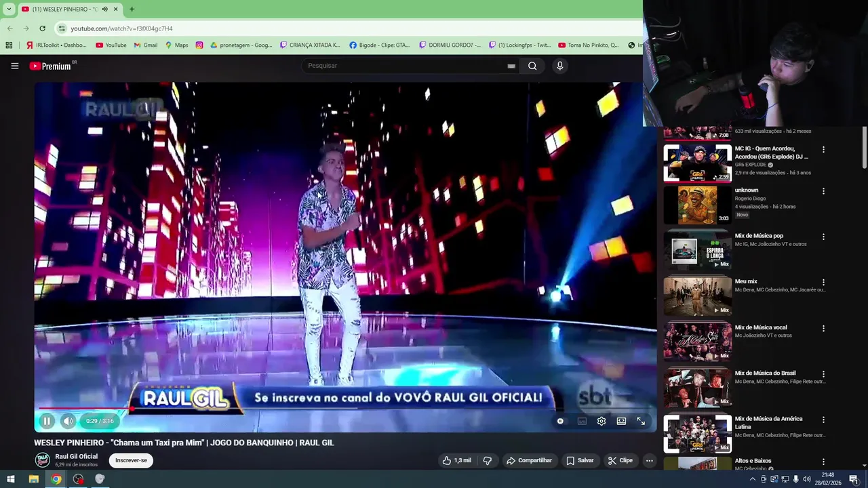This screenshot has height=488, width=868.
Task: Reload the page
Action: (42, 28)
